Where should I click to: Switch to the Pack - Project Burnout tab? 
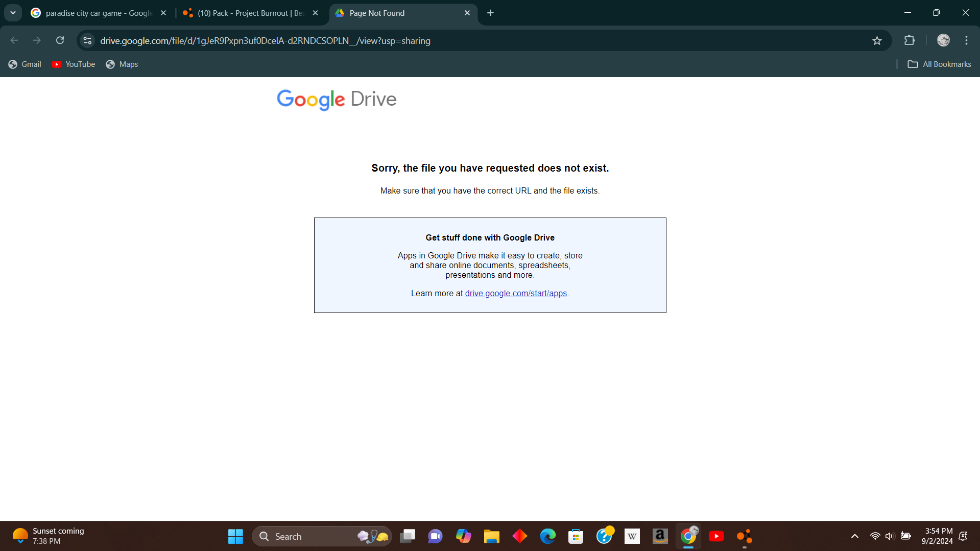[x=251, y=13]
